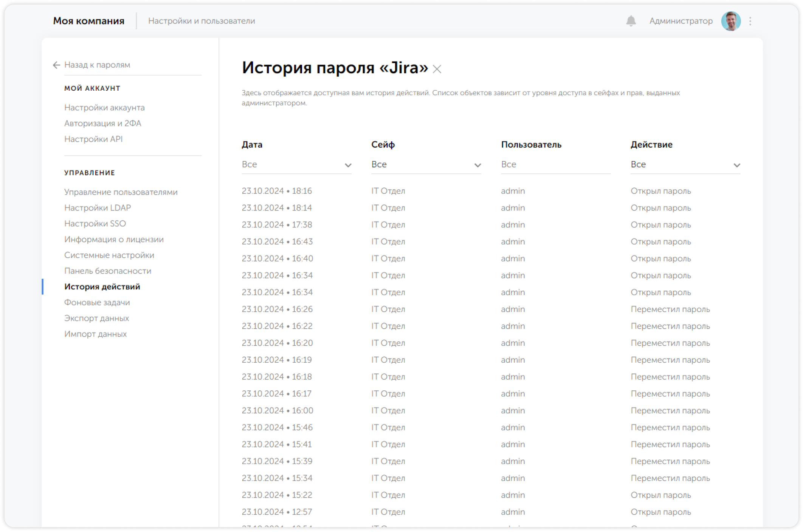Click the administrator avatar picture
This screenshot has height=532, width=803.
tap(731, 21)
